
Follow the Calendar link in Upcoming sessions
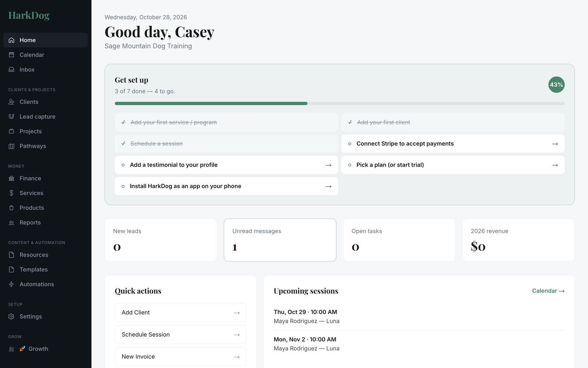[x=548, y=291]
